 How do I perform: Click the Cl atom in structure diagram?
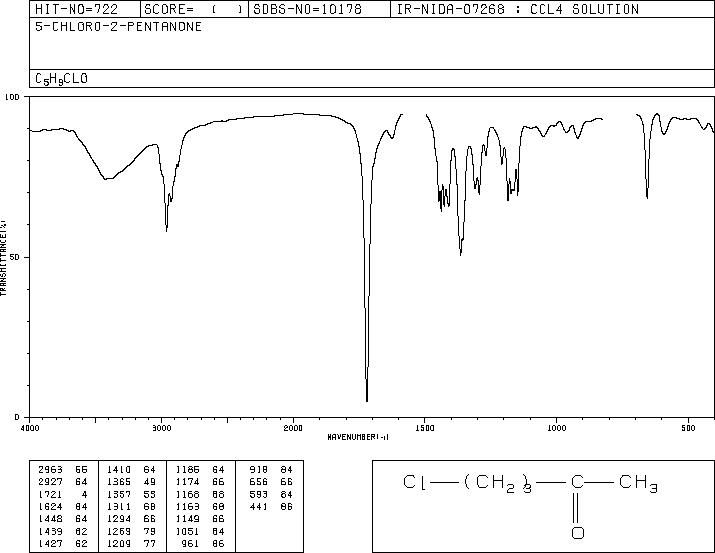(414, 482)
